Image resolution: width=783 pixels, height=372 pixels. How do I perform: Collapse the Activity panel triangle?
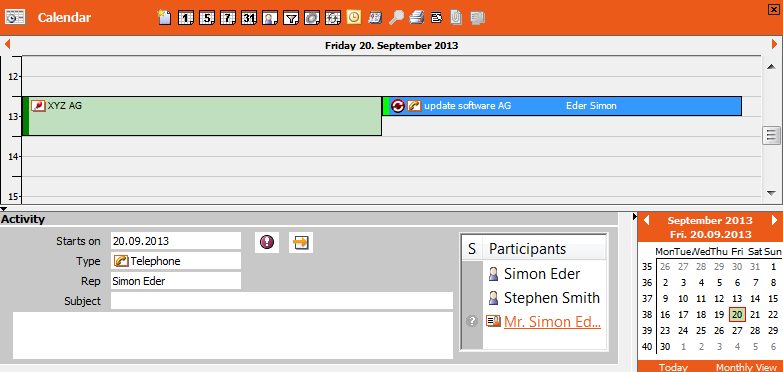pos(3,209)
